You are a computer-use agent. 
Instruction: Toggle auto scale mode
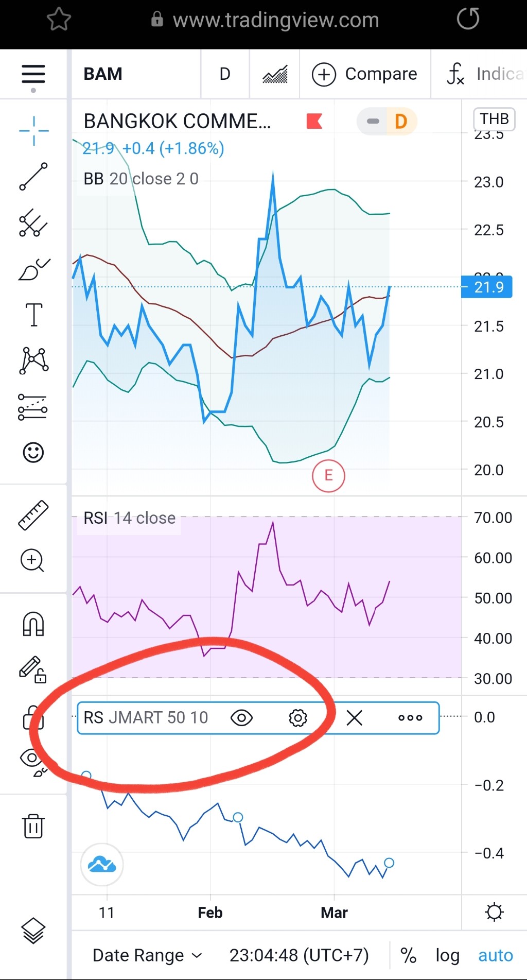[496, 955]
